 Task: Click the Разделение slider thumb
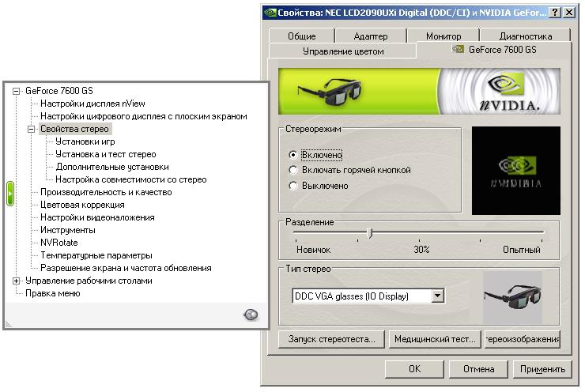pyautogui.click(x=370, y=233)
